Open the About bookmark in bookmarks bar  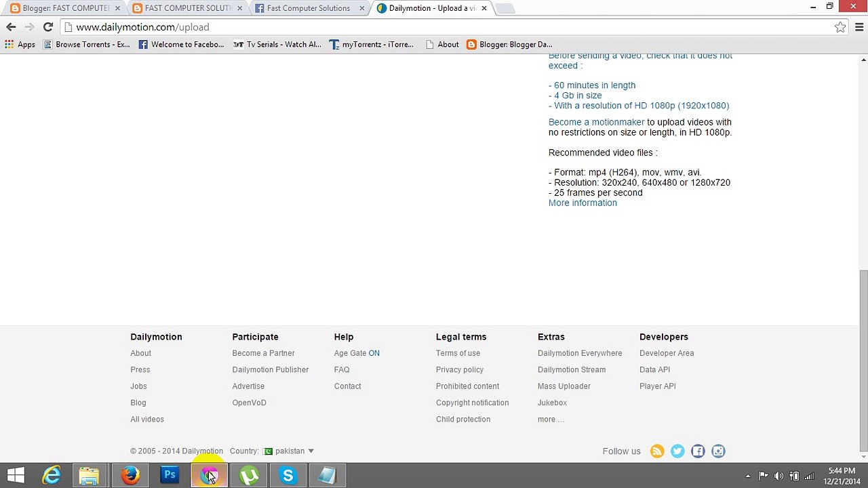click(442, 45)
